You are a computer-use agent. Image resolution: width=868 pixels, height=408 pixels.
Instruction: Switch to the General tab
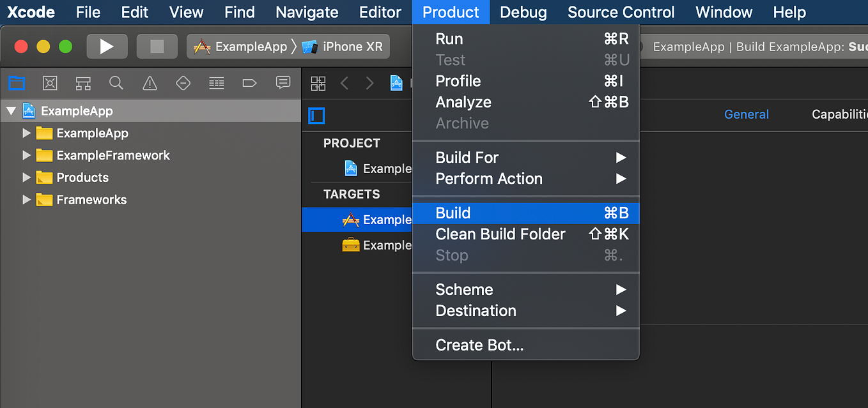pyautogui.click(x=746, y=115)
